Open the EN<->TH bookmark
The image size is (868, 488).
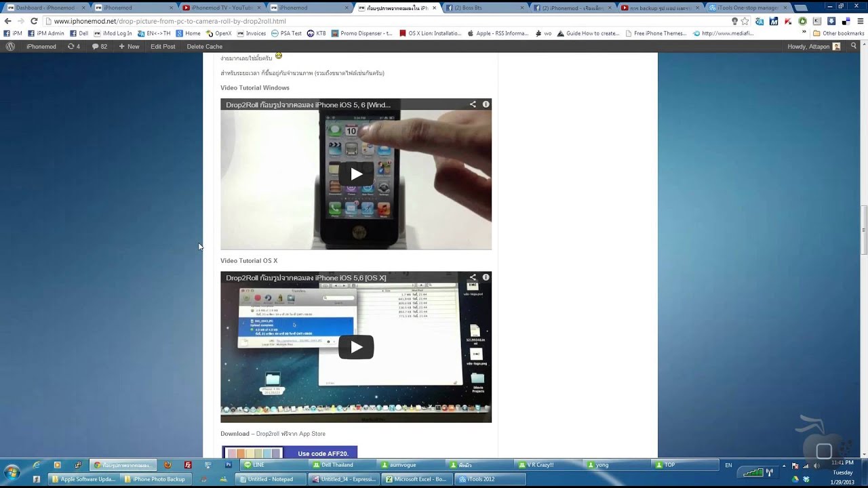click(155, 33)
